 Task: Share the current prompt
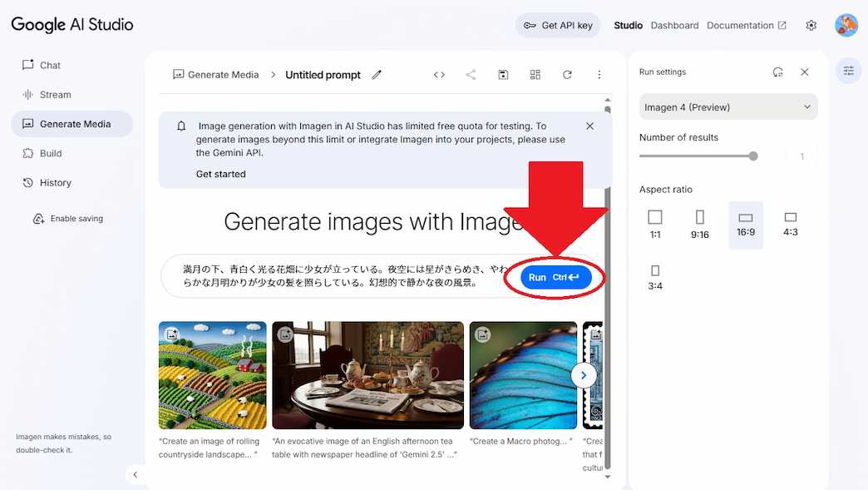pyautogui.click(x=471, y=74)
